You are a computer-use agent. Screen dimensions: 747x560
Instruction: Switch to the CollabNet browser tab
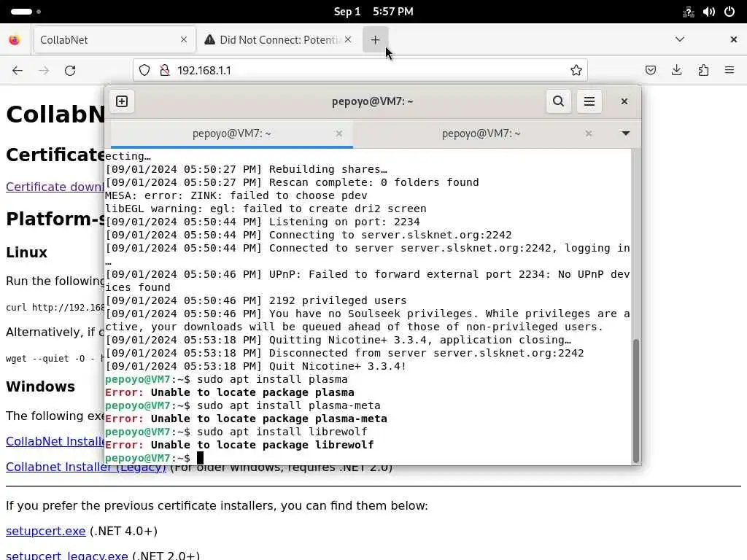[115, 39]
